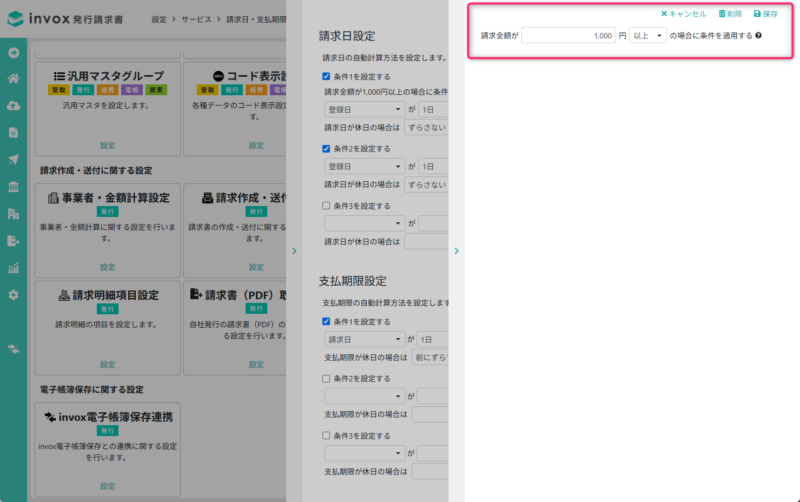Viewport: 800px width, 502px height.
Task: Click the 請求日・支払期限 breadcrumb
Action: pos(256,19)
